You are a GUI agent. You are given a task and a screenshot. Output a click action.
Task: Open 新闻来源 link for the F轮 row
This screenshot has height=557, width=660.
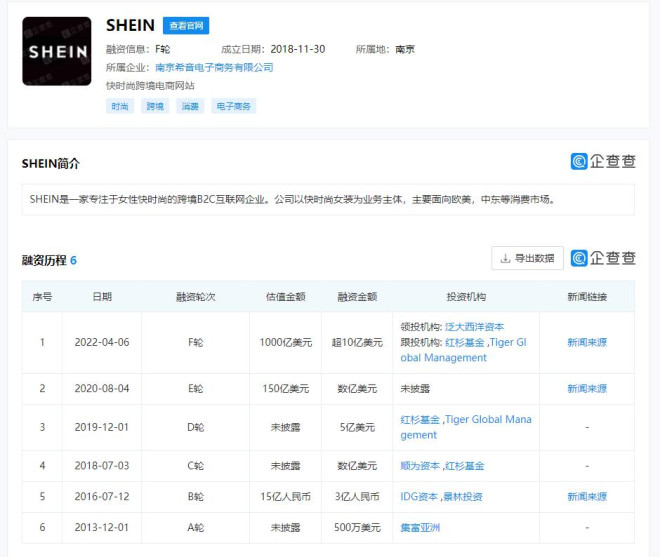click(587, 342)
